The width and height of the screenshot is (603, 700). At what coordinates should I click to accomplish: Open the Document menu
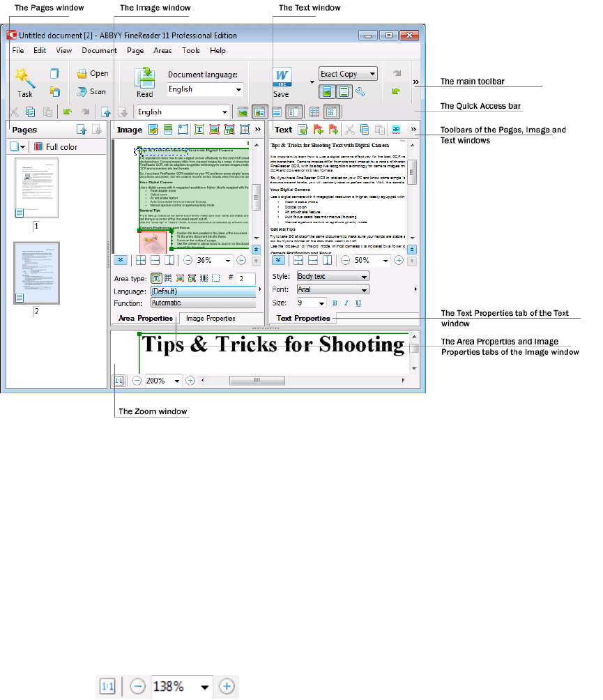[99, 51]
